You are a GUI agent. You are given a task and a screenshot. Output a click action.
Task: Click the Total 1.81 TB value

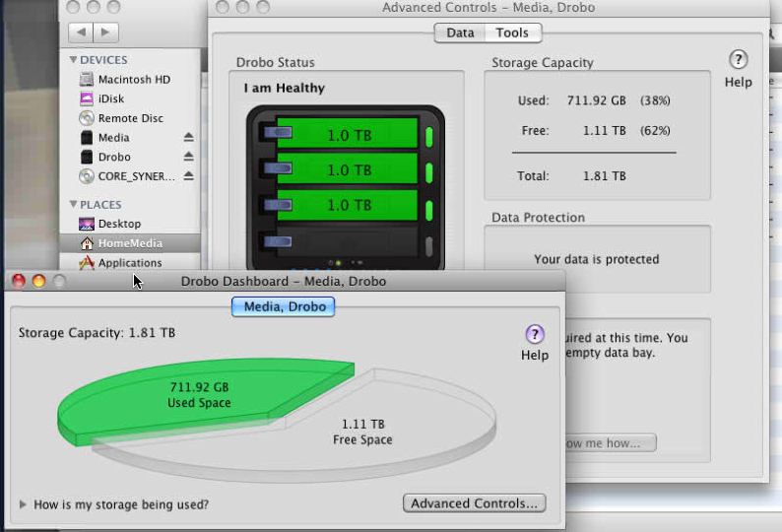coord(605,176)
